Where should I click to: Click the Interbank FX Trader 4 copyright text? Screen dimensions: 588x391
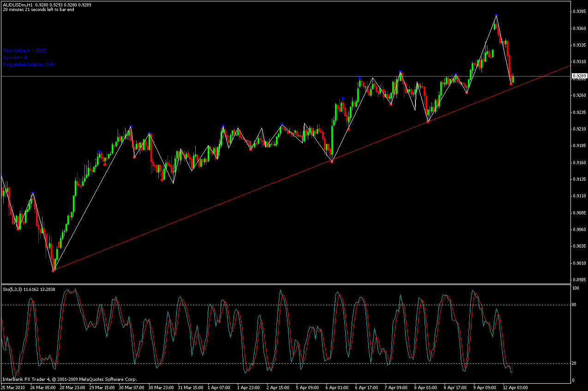(69, 379)
